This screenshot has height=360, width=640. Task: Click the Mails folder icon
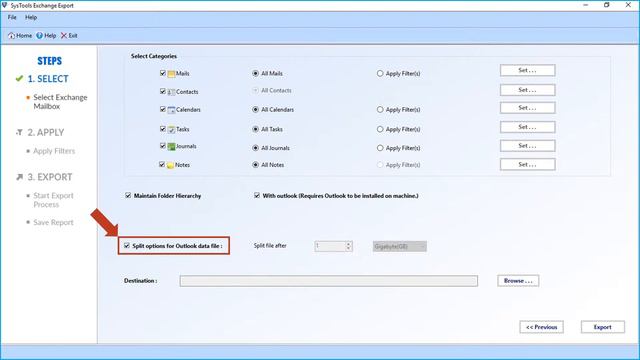click(171, 74)
